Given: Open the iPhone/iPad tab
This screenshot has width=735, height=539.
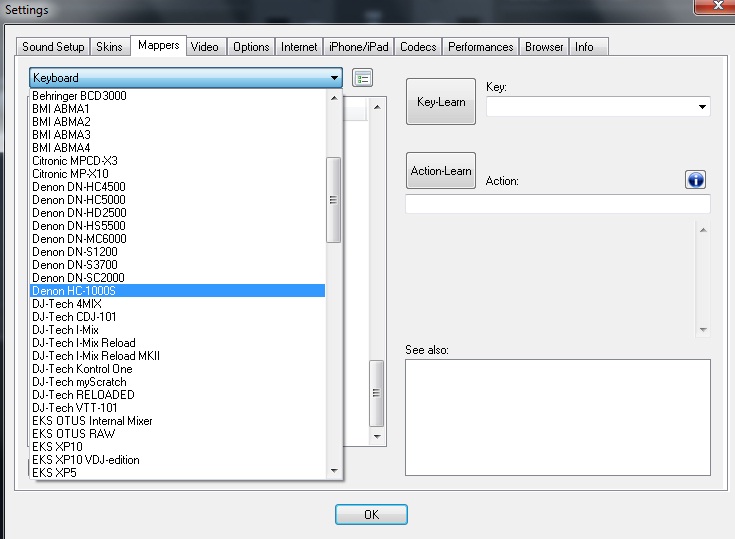Looking at the screenshot, I should click(x=359, y=47).
